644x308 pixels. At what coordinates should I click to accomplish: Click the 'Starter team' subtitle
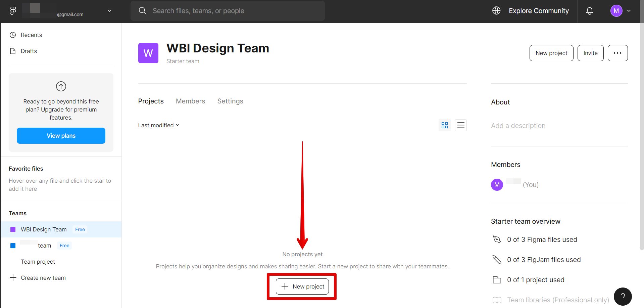coord(183,61)
